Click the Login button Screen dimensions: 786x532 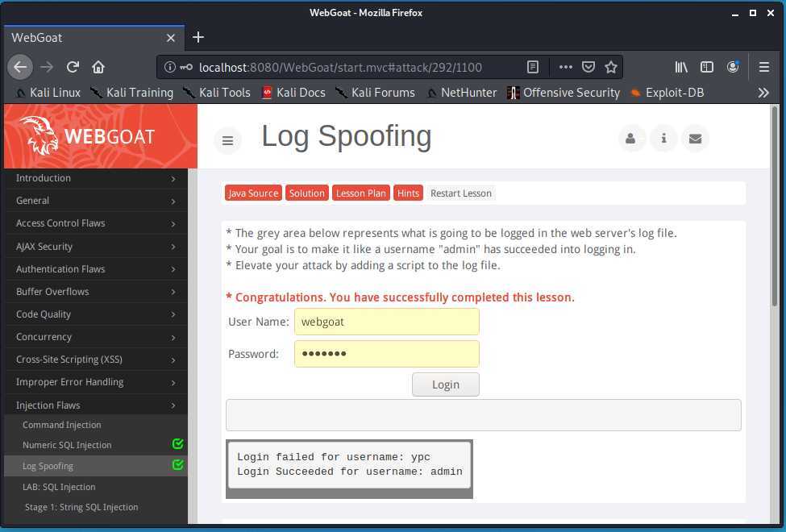point(446,384)
